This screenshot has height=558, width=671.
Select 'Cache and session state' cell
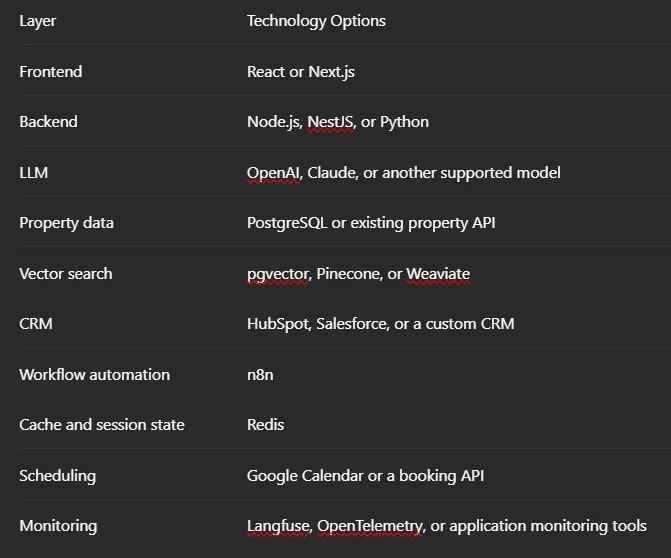tap(102, 425)
